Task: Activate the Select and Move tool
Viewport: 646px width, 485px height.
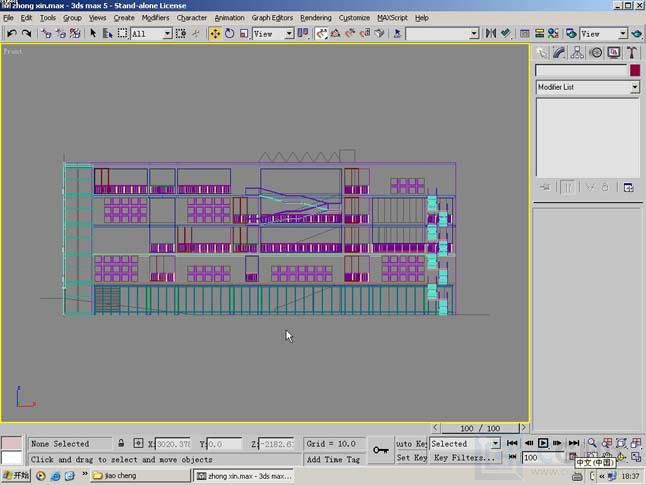Action: 215,33
